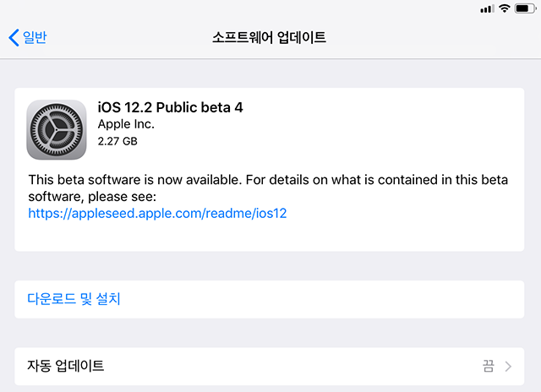Tap the 끔 value of auto update
The height and width of the screenshot is (392, 541).
pyautogui.click(x=489, y=366)
